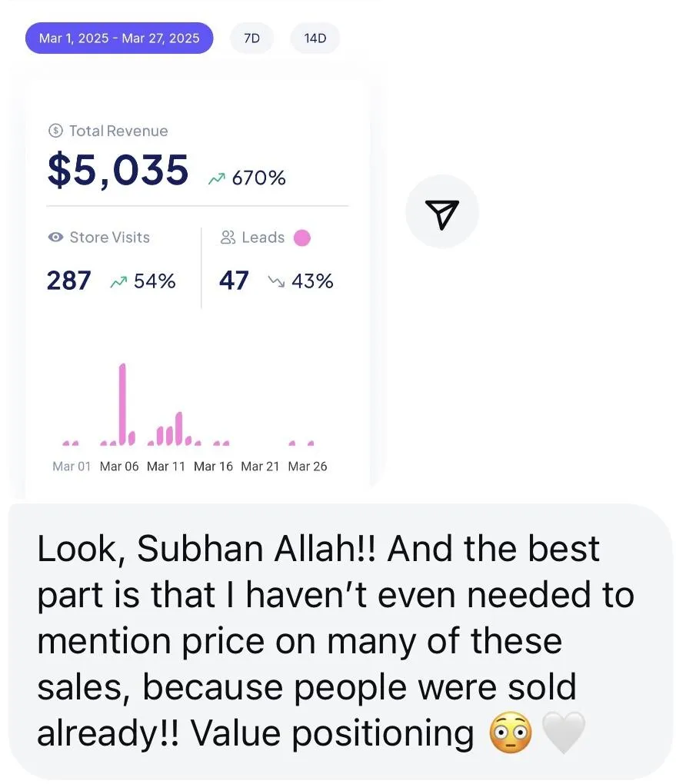The width and height of the screenshot is (676, 784).
Task: Click the people icon next to Leads
Action: tap(228, 237)
